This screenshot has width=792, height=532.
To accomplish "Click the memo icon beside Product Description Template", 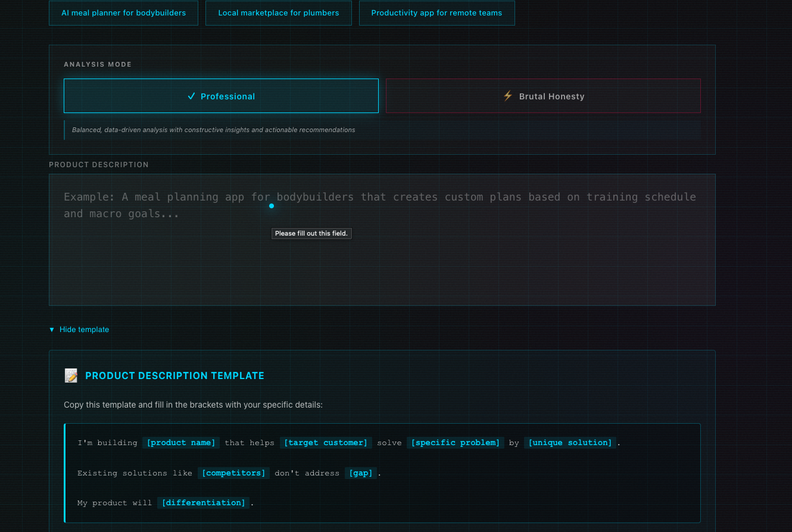I will [x=71, y=375].
